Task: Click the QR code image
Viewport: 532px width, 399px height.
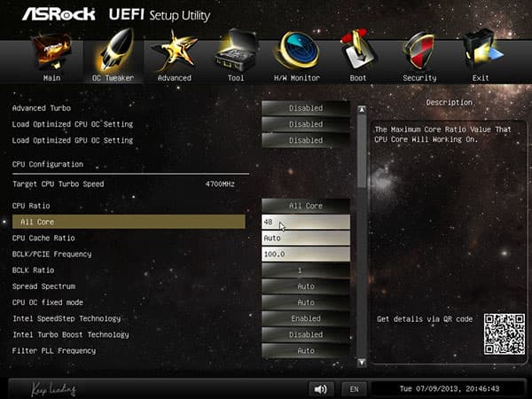Action: point(505,334)
